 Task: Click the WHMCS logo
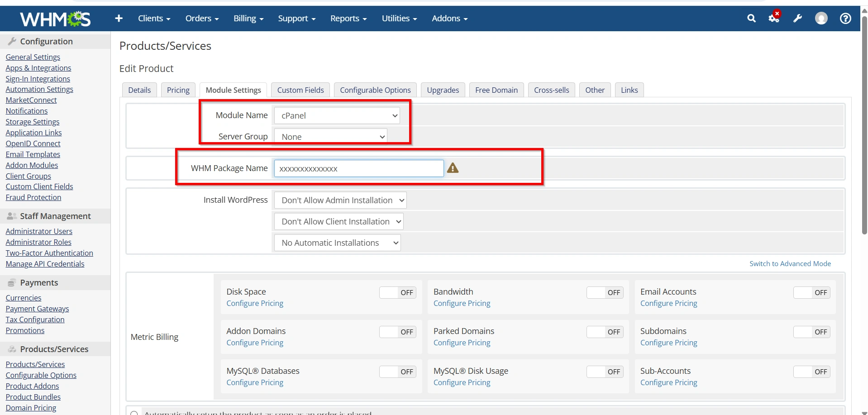pos(55,19)
